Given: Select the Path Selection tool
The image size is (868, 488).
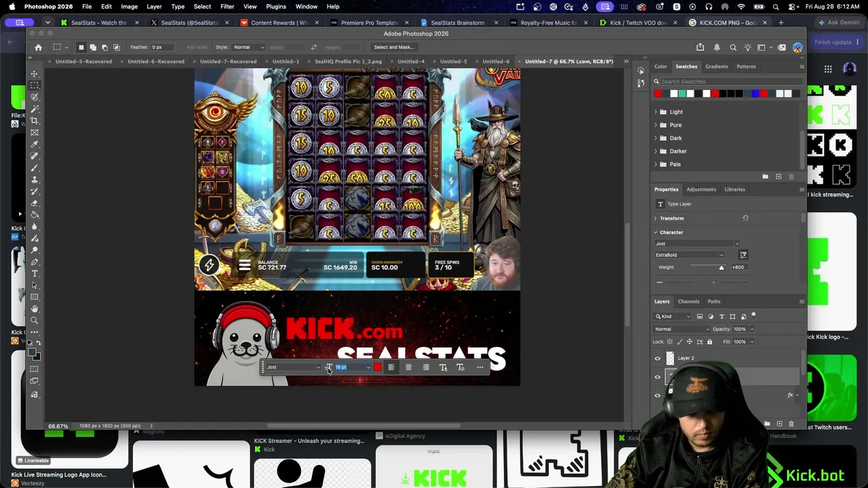Looking at the screenshot, I should click(x=35, y=285).
